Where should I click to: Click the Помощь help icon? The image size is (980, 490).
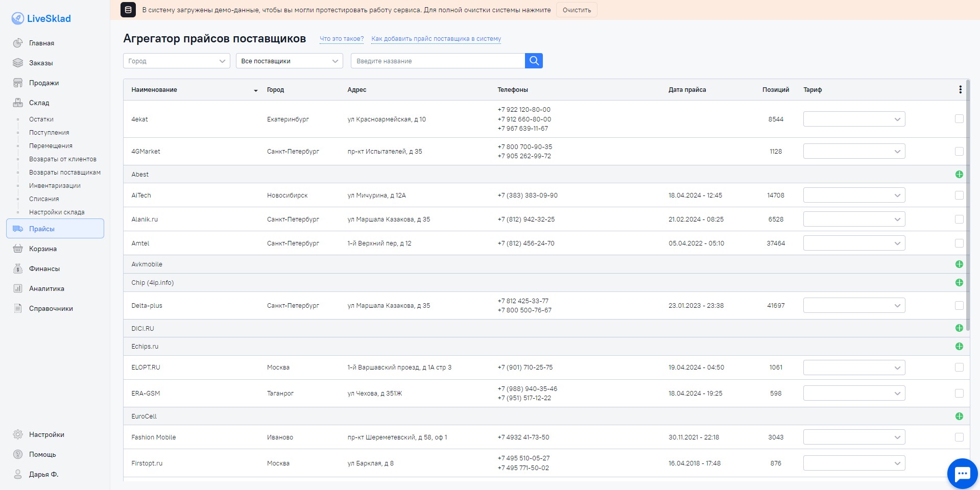pos(18,454)
